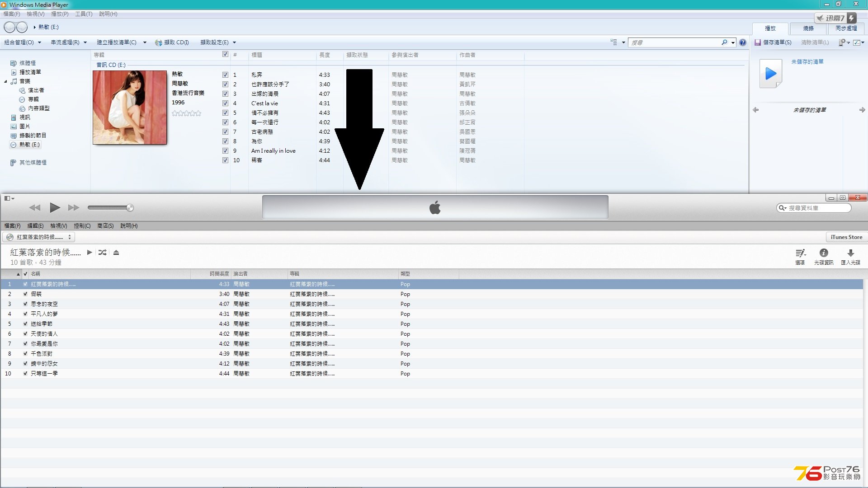Click the 擷取 CD rip button
The width and height of the screenshot is (868, 488).
coord(172,42)
